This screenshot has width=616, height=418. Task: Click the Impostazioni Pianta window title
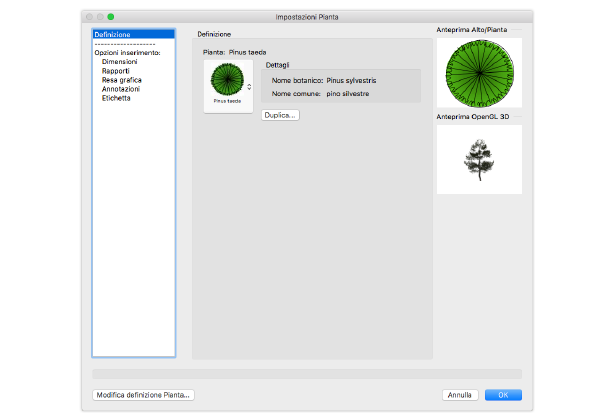pyautogui.click(x=307, y=17)
